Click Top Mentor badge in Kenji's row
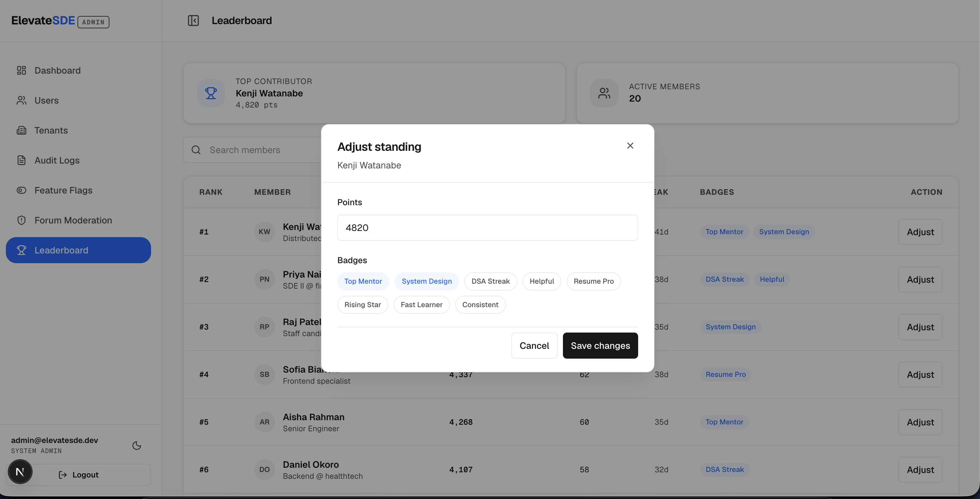 [724, 232]
